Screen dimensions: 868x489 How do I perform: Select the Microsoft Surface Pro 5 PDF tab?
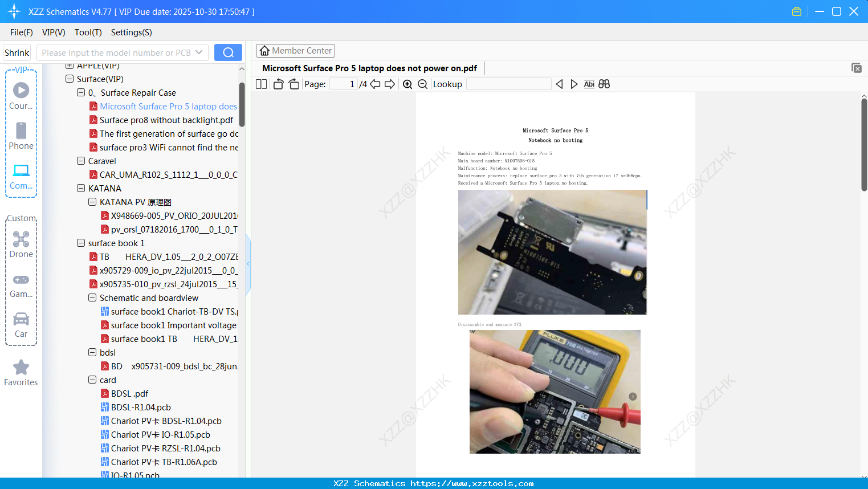tap(369, 68)
